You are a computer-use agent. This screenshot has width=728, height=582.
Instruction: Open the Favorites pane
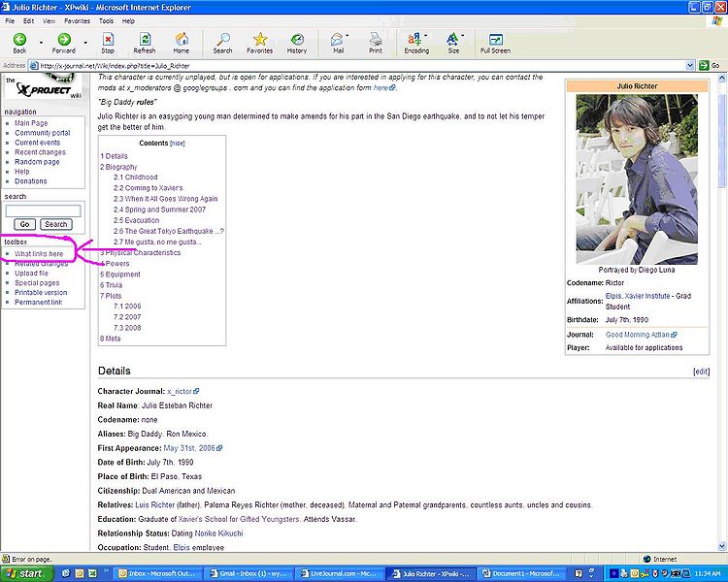(x=259, y=43)
